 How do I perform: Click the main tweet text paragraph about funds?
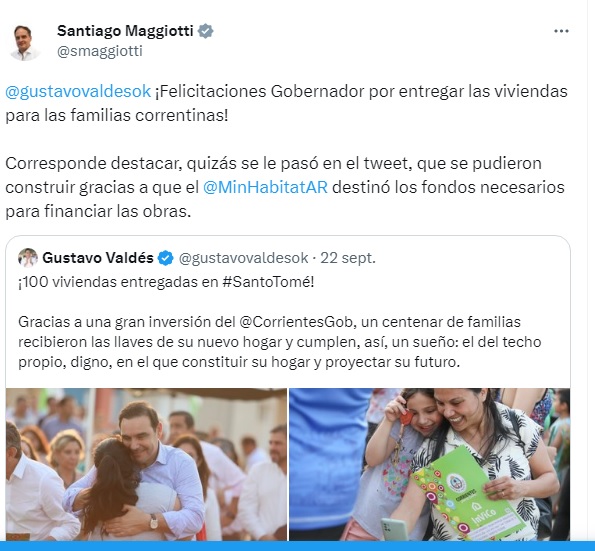tap(285, 187)
